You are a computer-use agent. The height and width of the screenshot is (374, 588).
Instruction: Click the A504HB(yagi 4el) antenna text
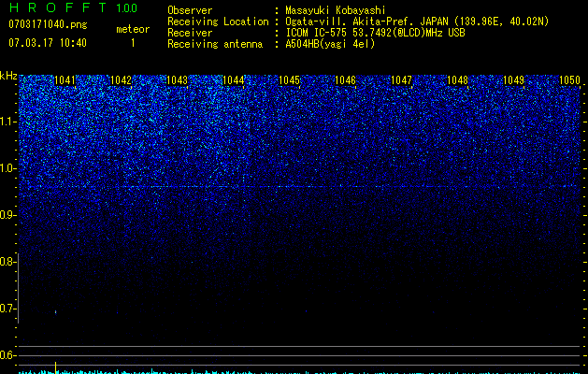pos(330,44)
